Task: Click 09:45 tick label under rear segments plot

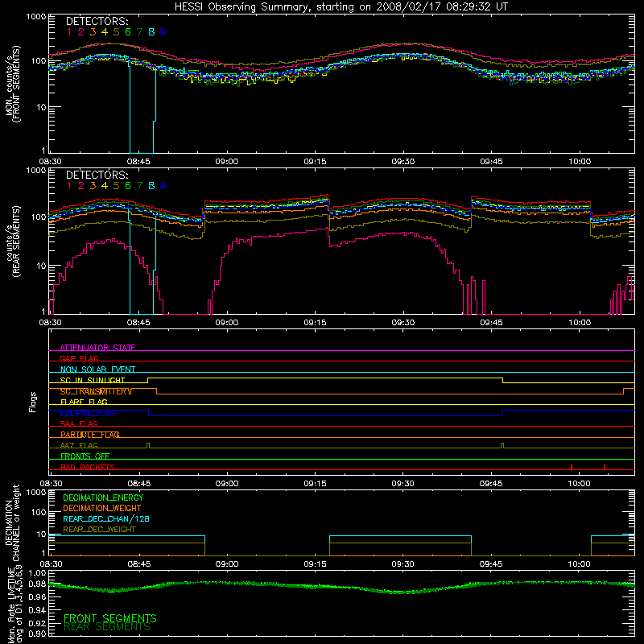Action: click(491, 323)
